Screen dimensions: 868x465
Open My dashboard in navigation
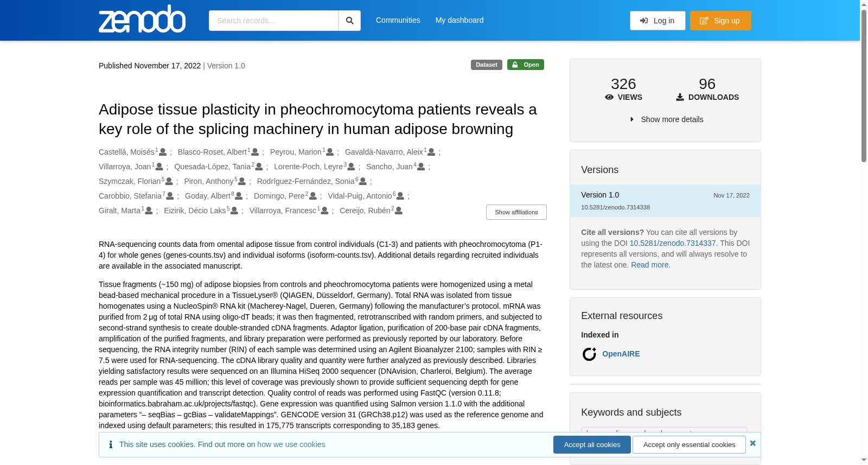459,20
